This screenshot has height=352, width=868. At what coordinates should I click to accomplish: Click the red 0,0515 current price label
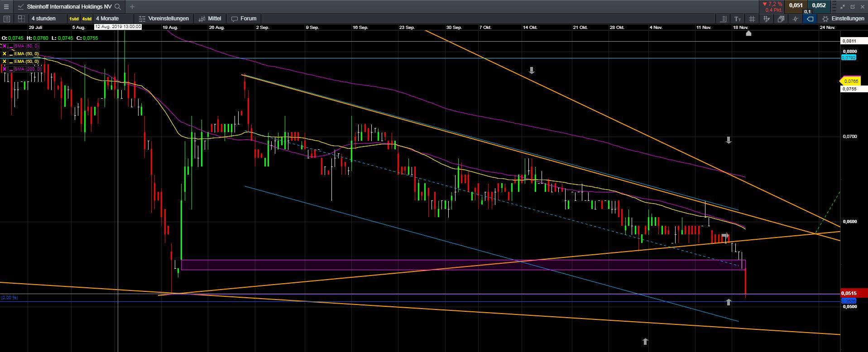tap(854, 293)
